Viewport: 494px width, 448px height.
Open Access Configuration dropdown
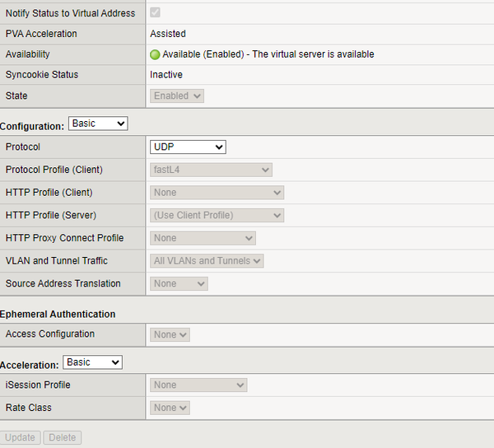pos(170,334)
